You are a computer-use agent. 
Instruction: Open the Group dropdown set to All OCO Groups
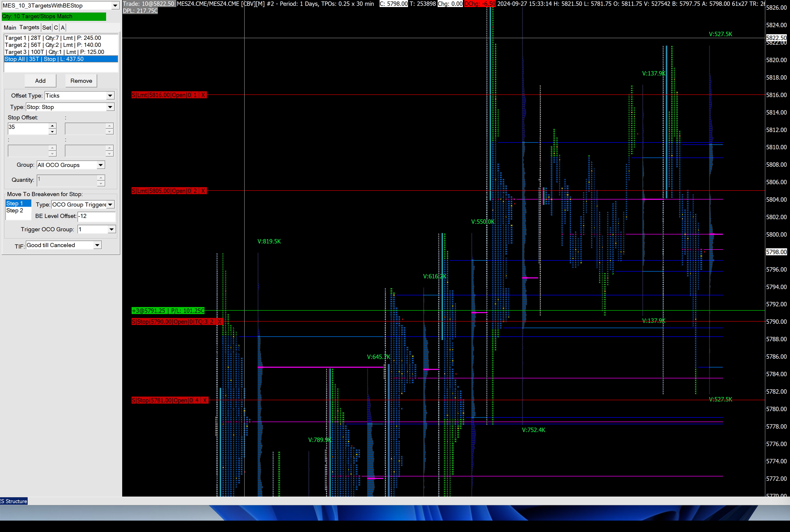(101, 165)
